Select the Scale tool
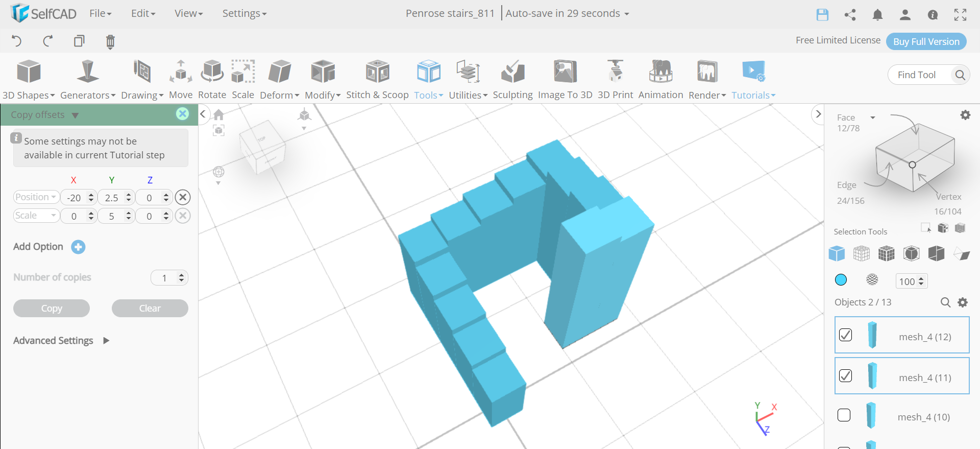Viewport: 980px width, 449px height. coord(243,80)
